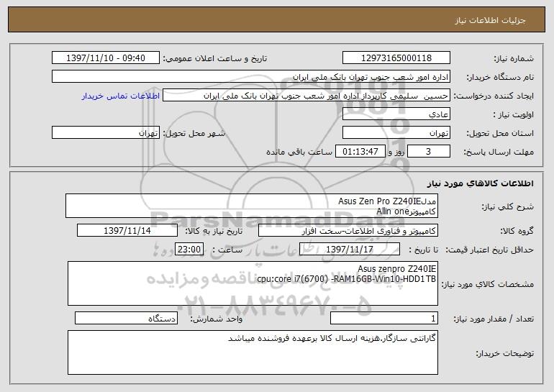This screenshot has height=392, width=554.
Task: Click the label تاریخ و ساعت اعلان عمومی
Action: pos(215,58)
